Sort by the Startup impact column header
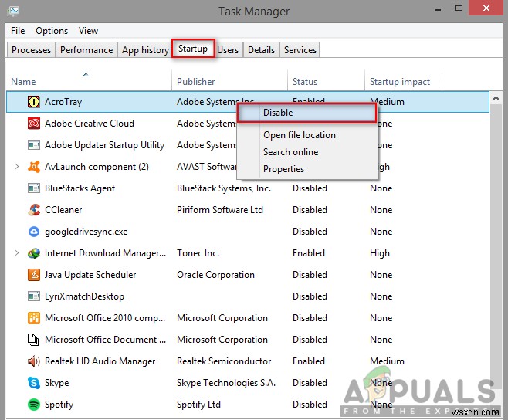 tap(403, 80)
